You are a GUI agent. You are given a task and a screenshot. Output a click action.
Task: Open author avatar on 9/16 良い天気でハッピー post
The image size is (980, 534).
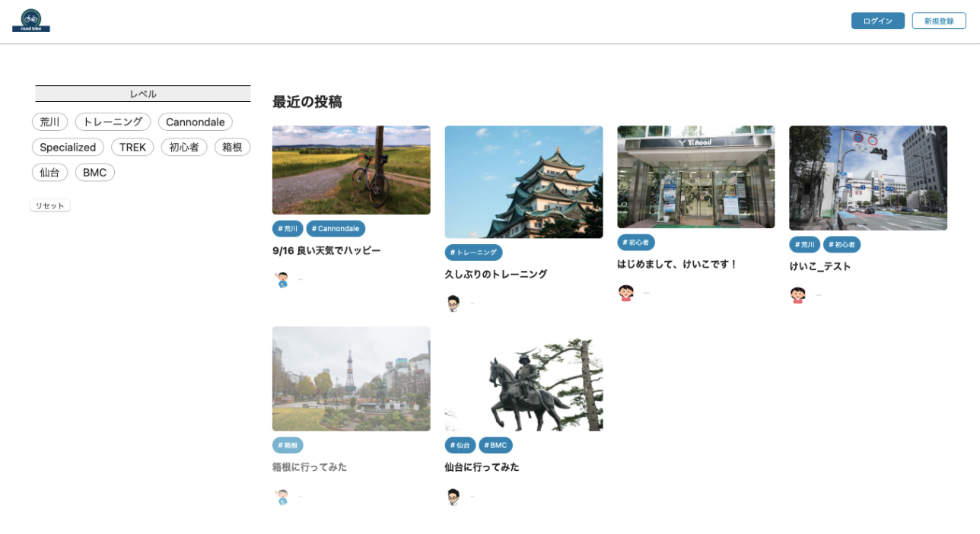point(282,280)
